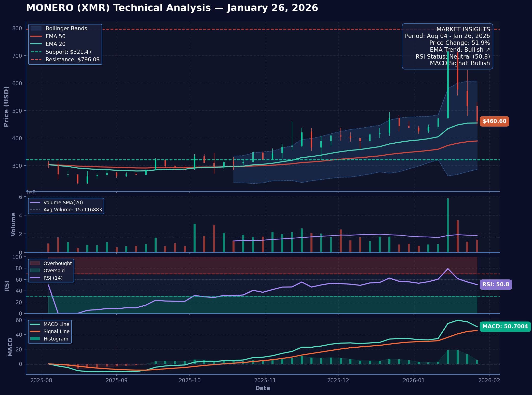
Task: Click the EMA 50 legend entry
Action: [55, 36]
